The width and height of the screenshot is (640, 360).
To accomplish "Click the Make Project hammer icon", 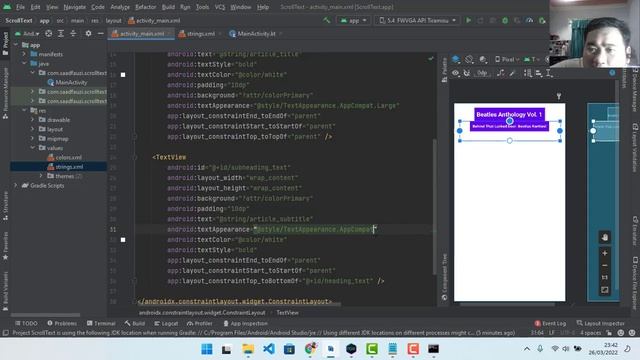I will point(327,20).
